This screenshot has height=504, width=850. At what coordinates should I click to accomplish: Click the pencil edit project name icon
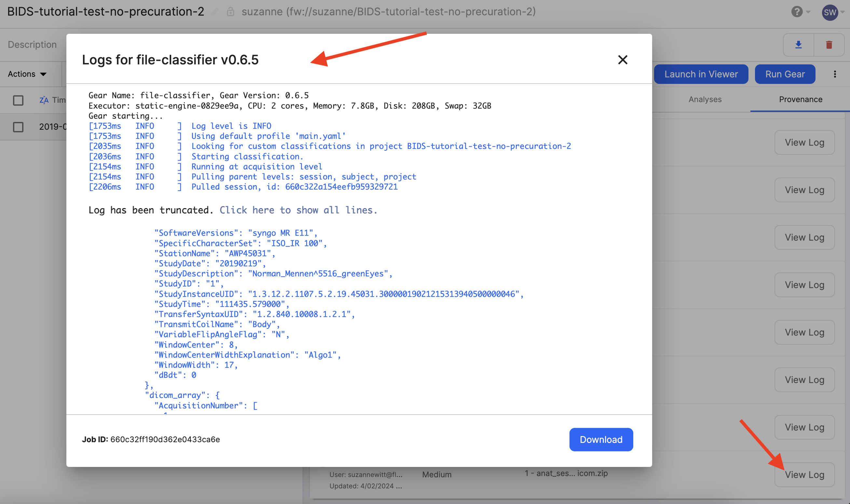(214, 12)
